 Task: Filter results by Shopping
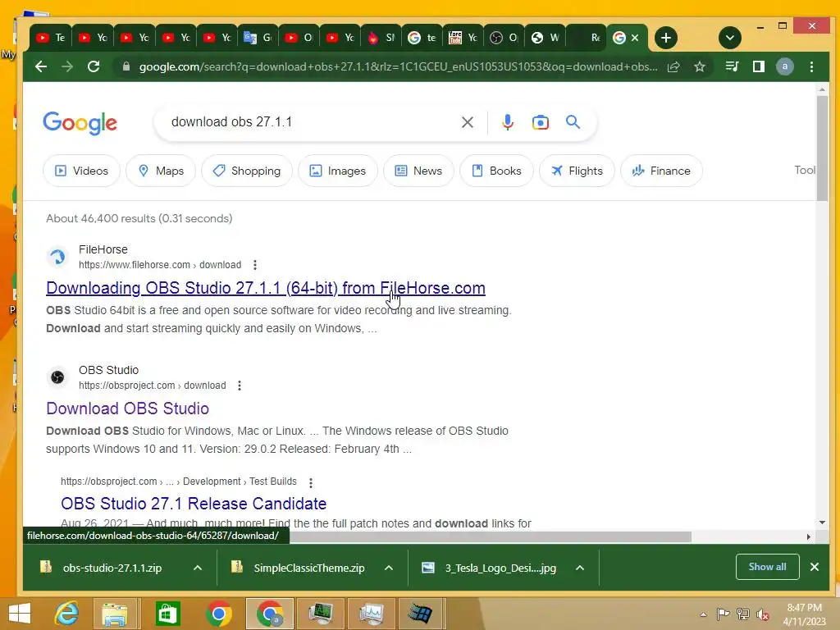click(x=247, y=171)
